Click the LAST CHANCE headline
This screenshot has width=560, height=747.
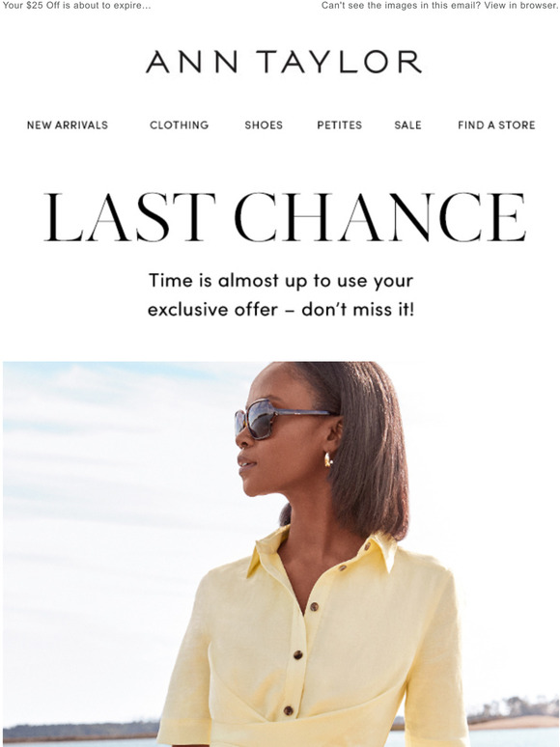(x=285, y=217)
